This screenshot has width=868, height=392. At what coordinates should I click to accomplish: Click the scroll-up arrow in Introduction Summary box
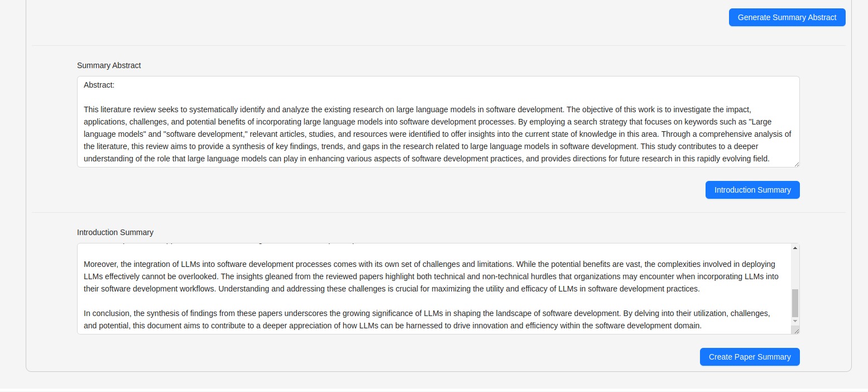click(795, 248)
